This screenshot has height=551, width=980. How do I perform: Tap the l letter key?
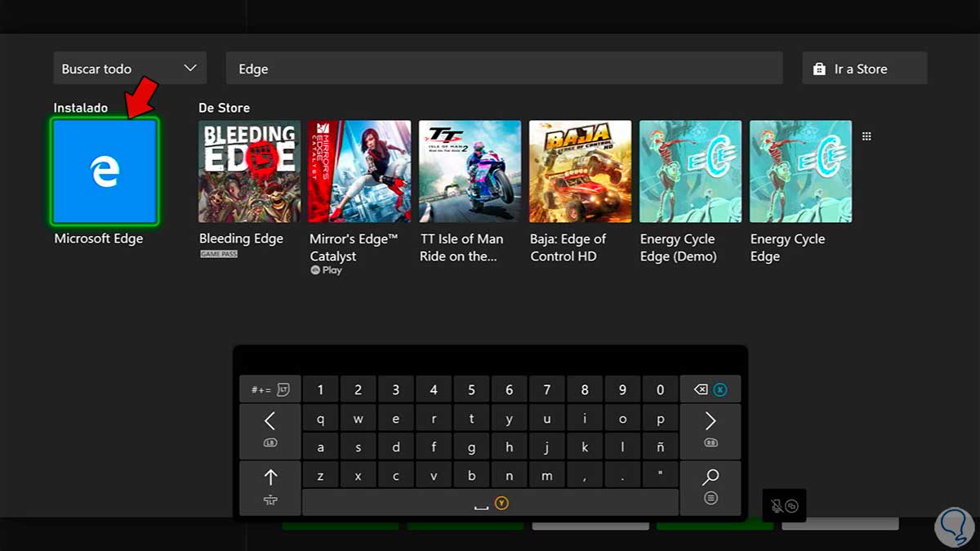click(x=622, y=447)
